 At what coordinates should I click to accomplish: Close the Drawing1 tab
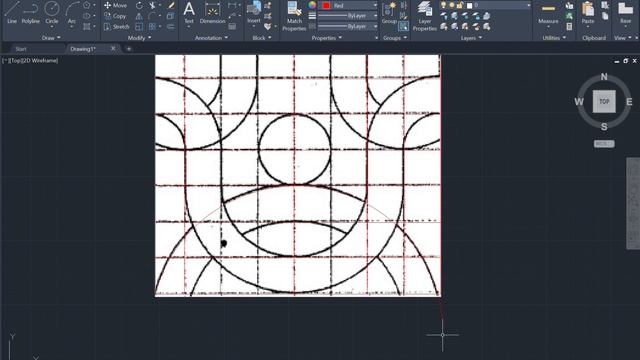pos(113,49)
